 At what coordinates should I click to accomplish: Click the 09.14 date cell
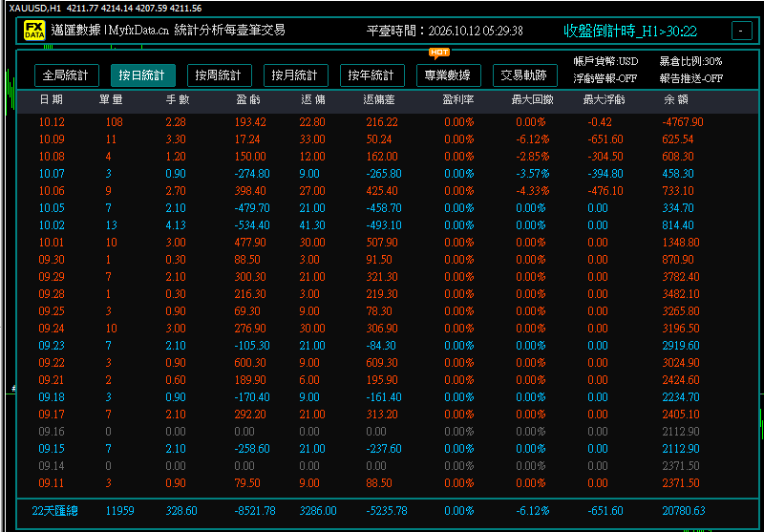pos(52,466)
